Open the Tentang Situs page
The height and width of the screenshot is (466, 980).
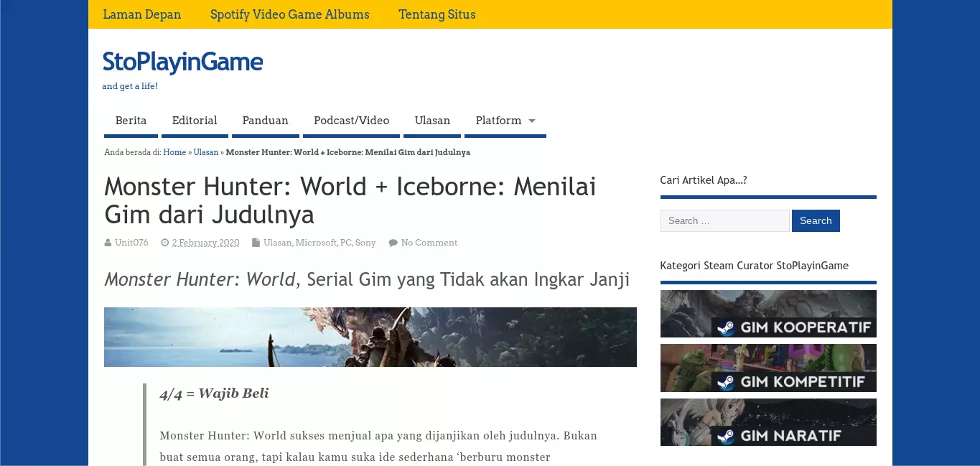[x=437, y=14]
